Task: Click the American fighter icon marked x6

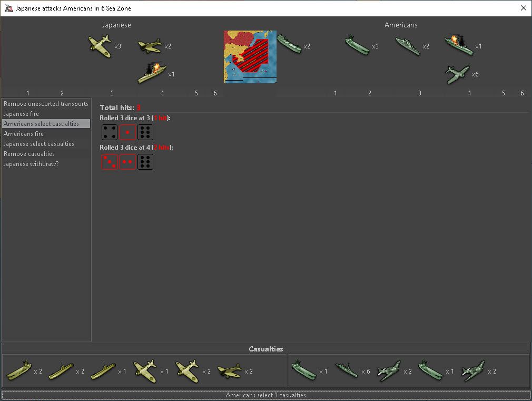Action: [457, 74]
